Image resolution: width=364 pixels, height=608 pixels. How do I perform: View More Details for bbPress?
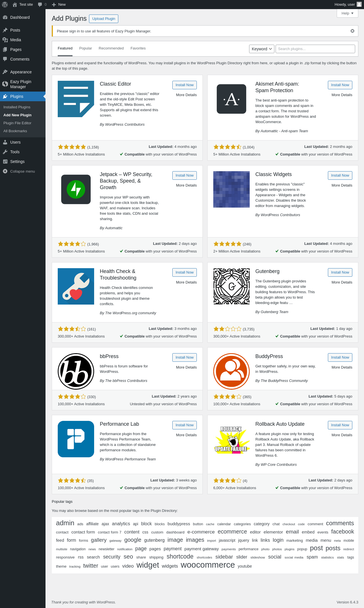[186, 367]
